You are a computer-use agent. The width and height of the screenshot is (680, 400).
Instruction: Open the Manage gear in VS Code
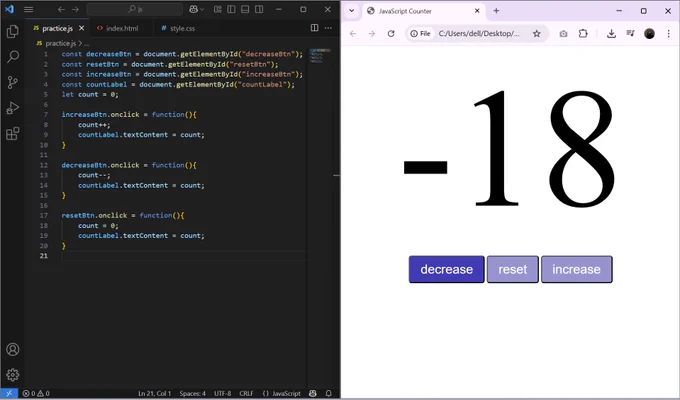13,374
